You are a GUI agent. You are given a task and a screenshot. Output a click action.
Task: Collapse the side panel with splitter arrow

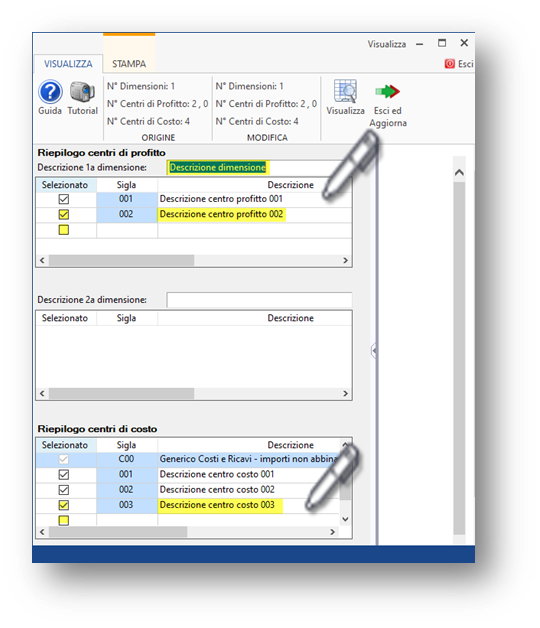point(373,351)
